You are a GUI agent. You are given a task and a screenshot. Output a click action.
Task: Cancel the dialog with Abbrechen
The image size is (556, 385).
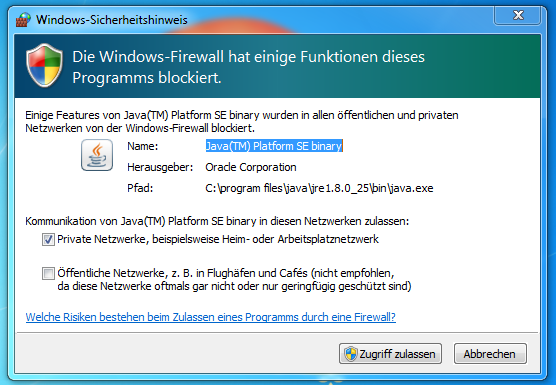click(x=490, y=353)
